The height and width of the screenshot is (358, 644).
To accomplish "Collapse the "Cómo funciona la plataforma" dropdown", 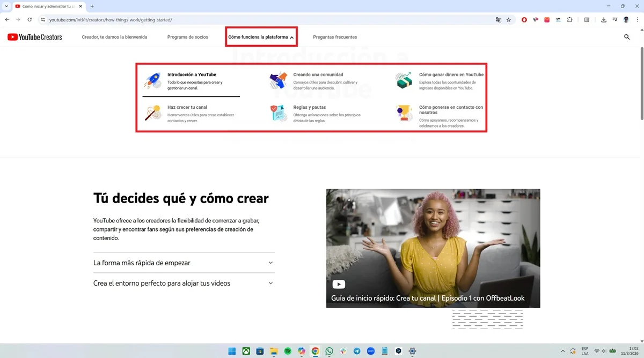I will click(261, 37).
